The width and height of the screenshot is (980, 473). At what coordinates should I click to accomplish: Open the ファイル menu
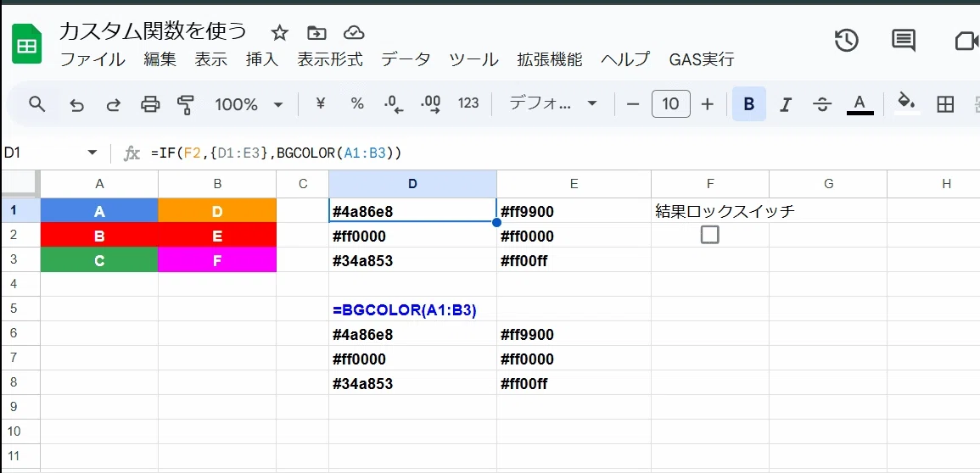pyautogui.click(x=92, y=60)
